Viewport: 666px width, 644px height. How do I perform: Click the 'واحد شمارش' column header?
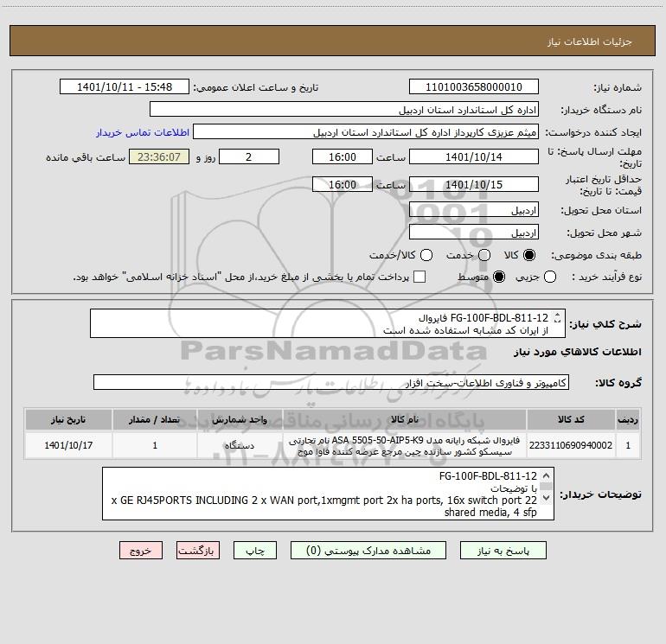(x=240, y=420)
